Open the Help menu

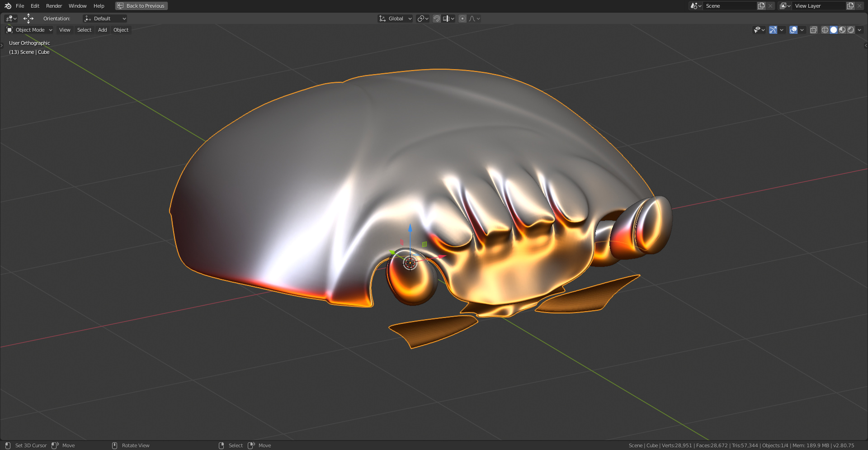point(99,6)
